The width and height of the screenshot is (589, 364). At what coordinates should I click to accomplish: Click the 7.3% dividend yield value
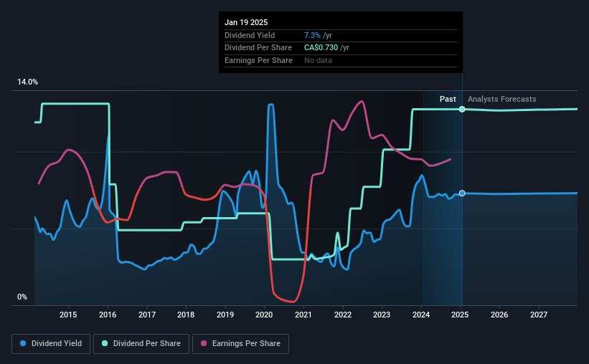pos(312,35)
